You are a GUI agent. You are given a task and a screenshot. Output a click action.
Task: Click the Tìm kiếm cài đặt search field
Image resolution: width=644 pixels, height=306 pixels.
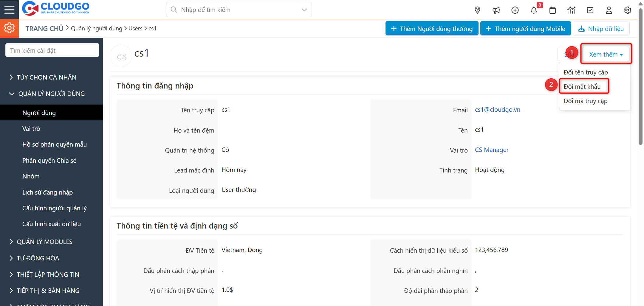tap(52, 50)
